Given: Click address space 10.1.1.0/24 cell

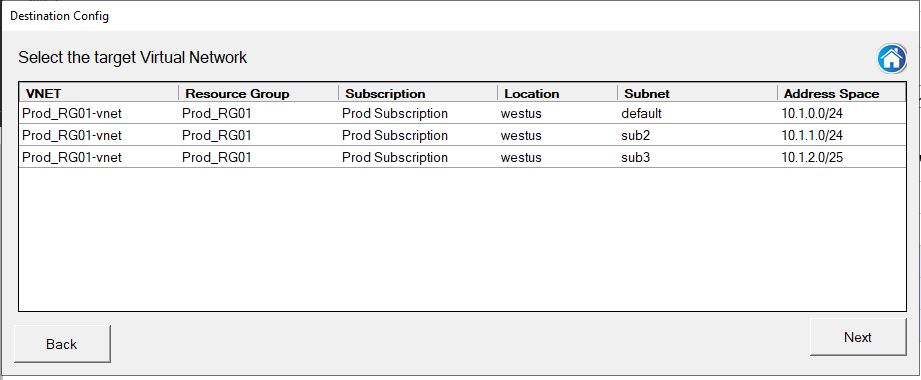Looking at the screenshot, I should (x=812, y=135).
